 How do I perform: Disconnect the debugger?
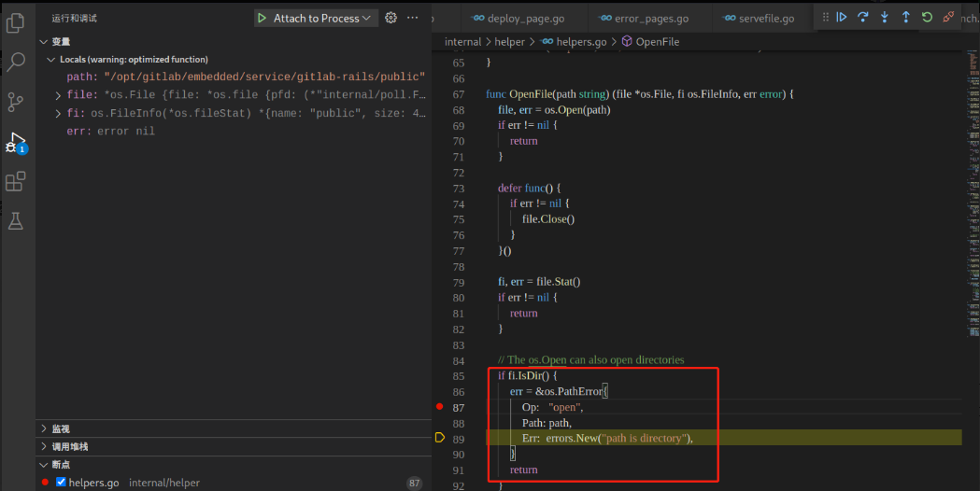[x=949, y=17]
